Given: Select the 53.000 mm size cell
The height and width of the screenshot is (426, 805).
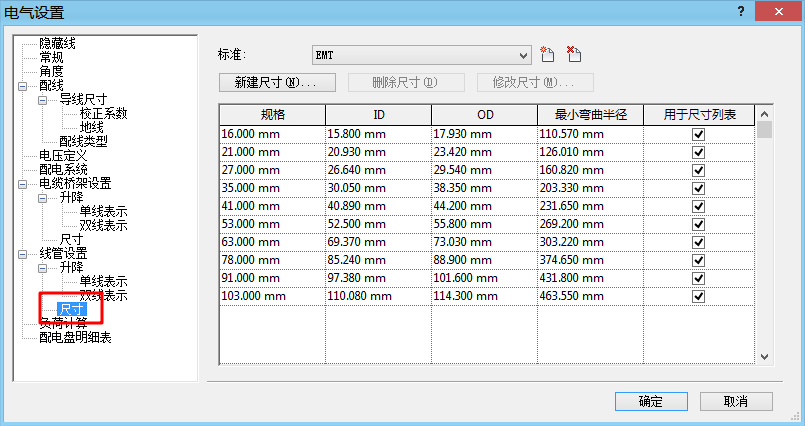Looking at the screenshot, I should pos(273,224).
